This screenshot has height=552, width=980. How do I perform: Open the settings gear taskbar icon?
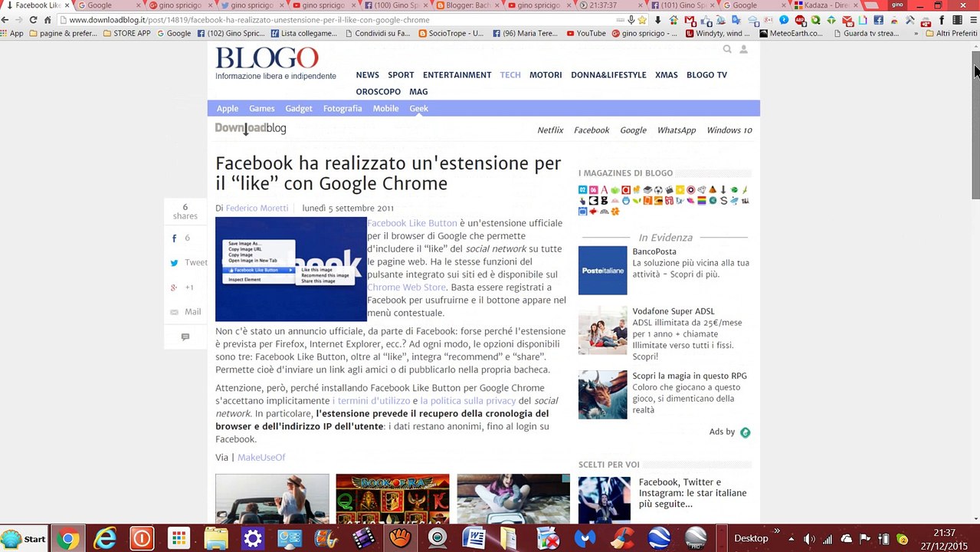point(252,539)
